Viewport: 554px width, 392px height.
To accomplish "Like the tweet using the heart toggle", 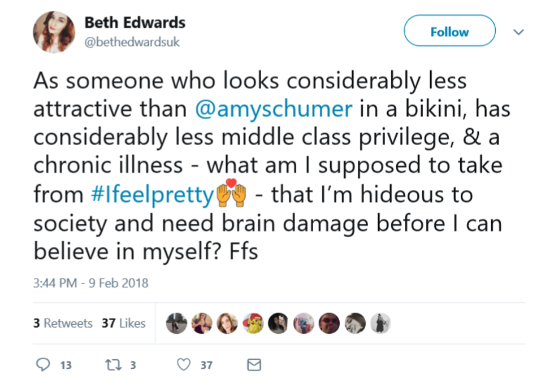I will 184,365.
